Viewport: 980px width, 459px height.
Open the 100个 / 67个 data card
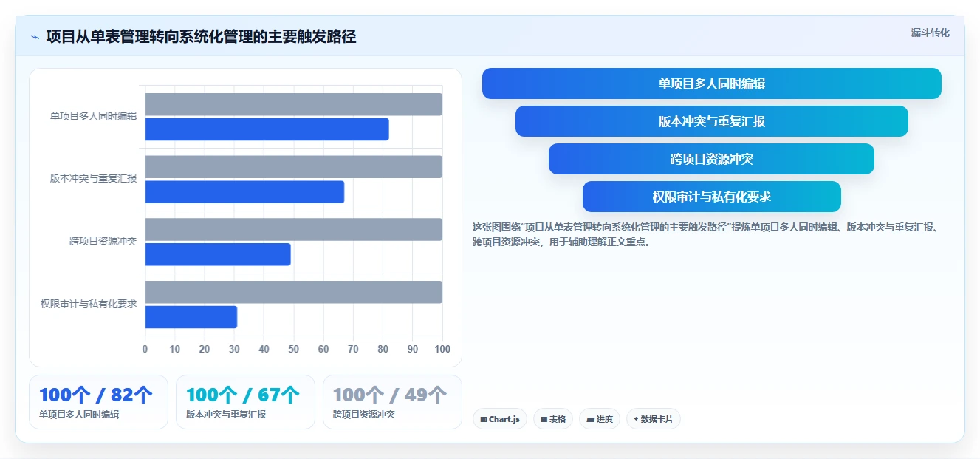(x=245, y=402)
